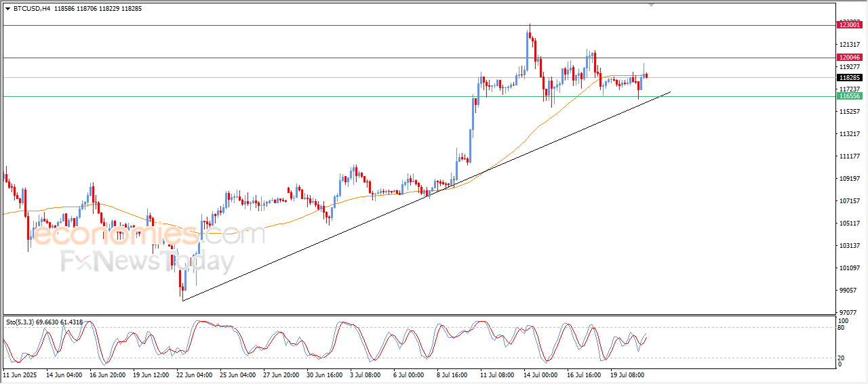Image resolution: width=868 pixels, height=384 pixels.
Task: Click the open value 118586 in the header
Action: pos(64,9)
